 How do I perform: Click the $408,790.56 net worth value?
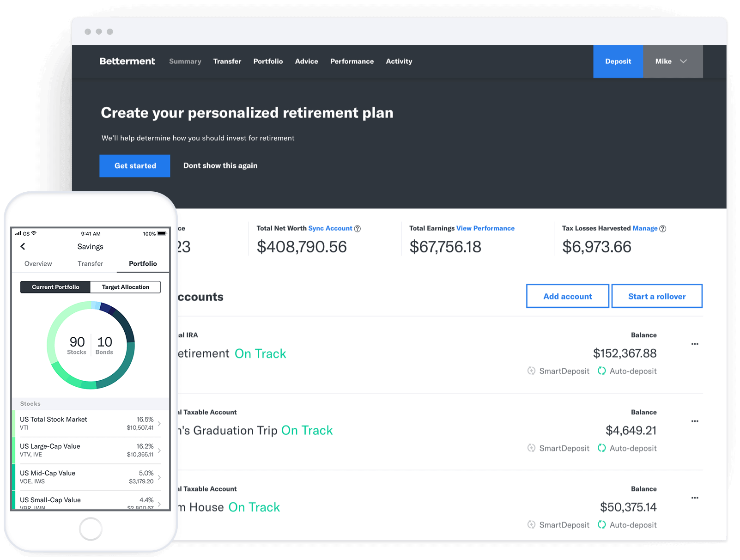(x=302, y=247)
